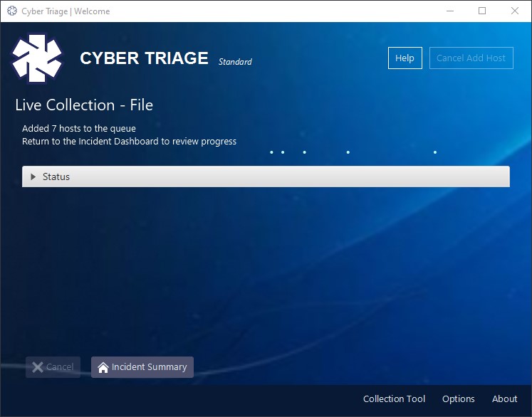Go to Incident Summary
The image size is (532, 417).
(142, 367)
